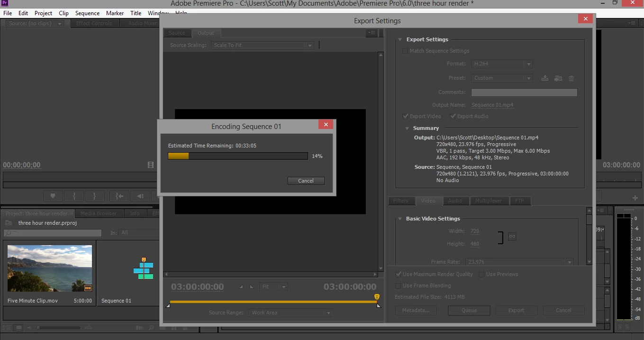This screenshot has height=340, width=644.
Task: Open the Effect Controls tab
Action: pos(94,23)
